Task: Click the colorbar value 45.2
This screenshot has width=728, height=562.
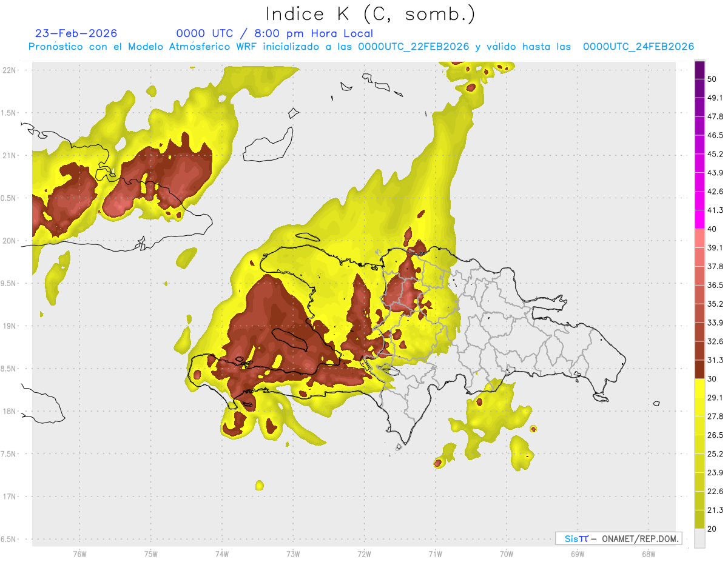Action: pyautogui.click(x=716, y=155)
